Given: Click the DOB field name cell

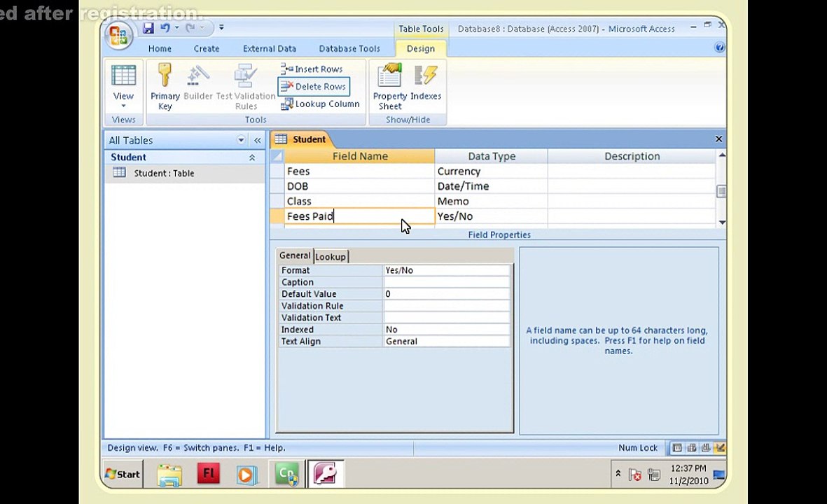Looking at the screenshot, I should pyautogui.click(x=360, y=186).
